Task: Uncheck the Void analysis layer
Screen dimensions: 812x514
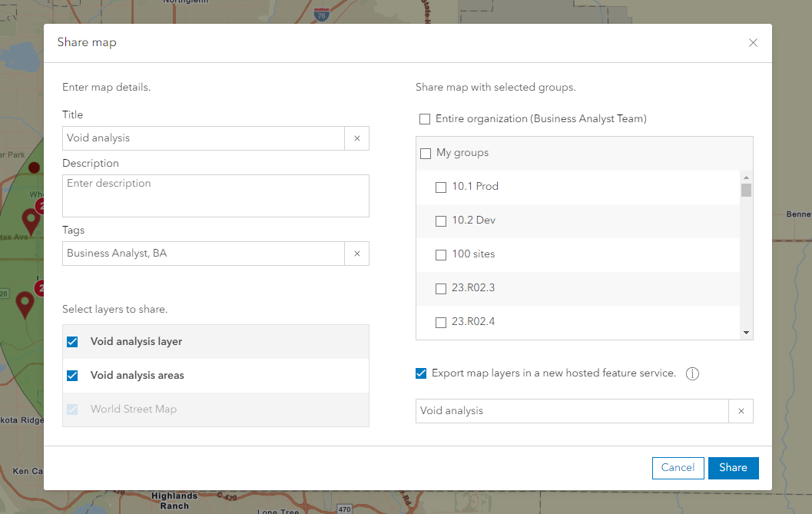Action: click(x=72, y=341)
